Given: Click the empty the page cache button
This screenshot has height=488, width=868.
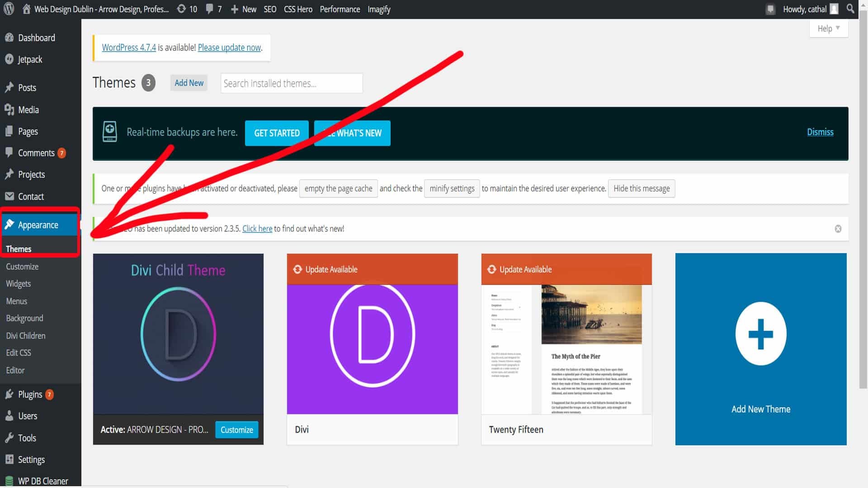Looking at the screenshot, I should tap(338, 188).
